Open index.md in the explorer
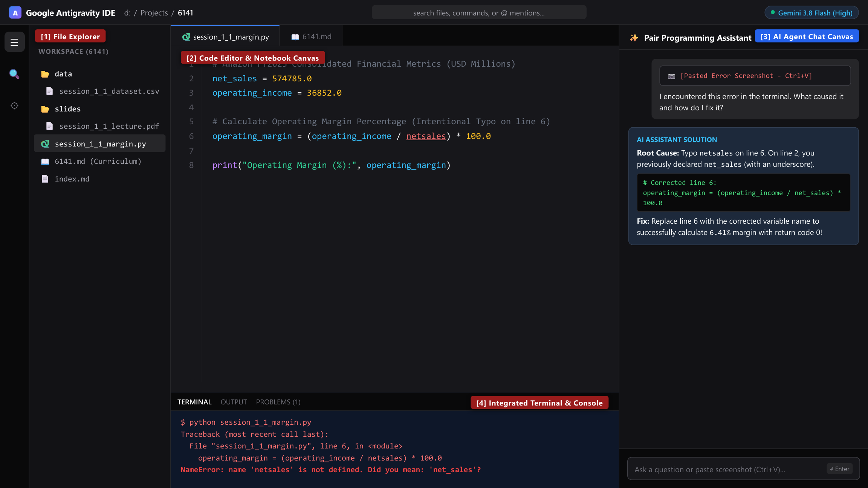Viewport: 868px width, 488px height. [x=99, y=179]
